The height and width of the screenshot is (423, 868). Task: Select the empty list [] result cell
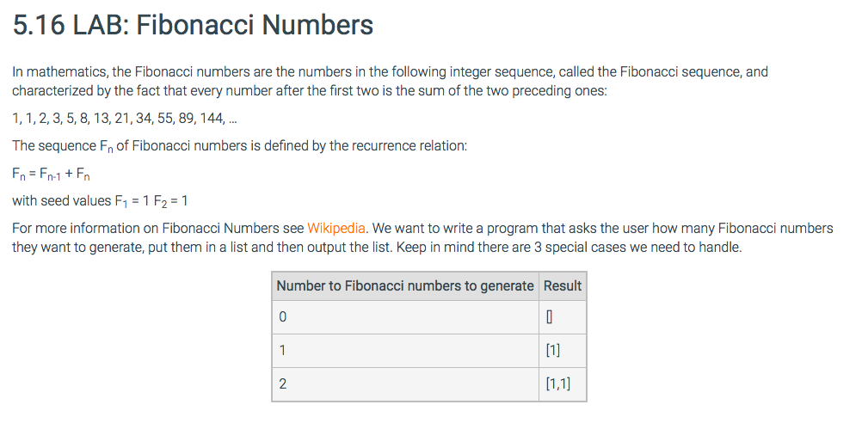[x=563, y=317]
